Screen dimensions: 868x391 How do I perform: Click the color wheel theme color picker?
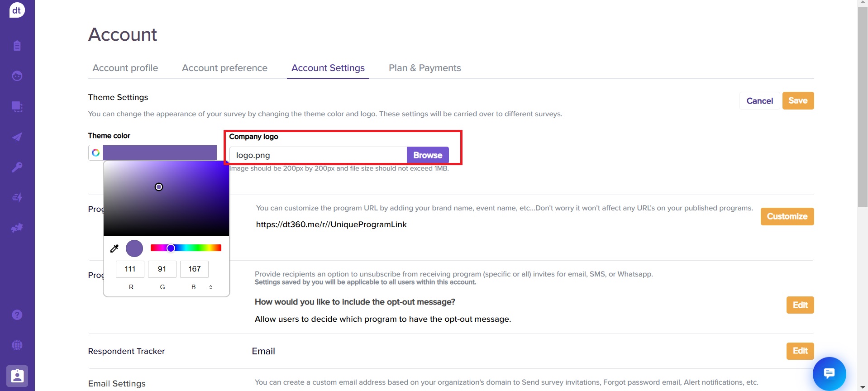[x=95, y=153]
